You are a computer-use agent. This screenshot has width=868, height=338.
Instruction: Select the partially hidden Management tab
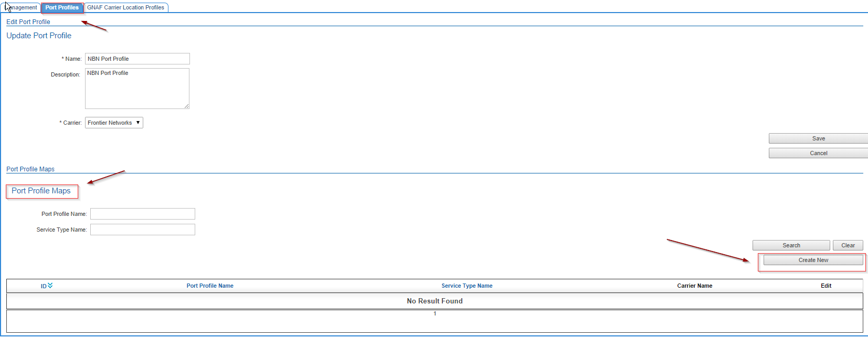[22, 7]
